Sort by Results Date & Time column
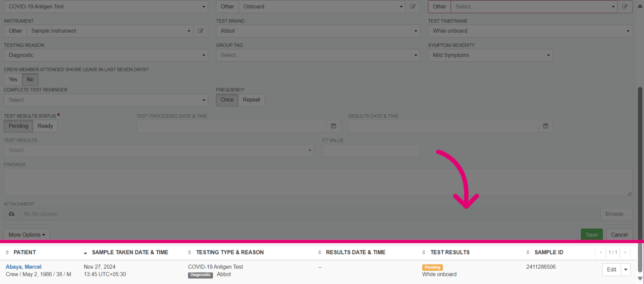Viewport: 644px width, 284px height. pyautogui.click(x=320, y=252)
